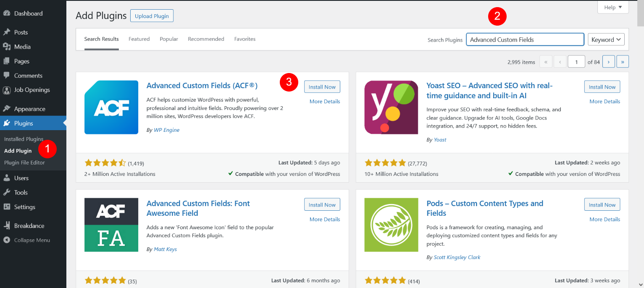Screen dimensions: 644x288
Task: Open the Appearance paintbrush icon
Action: coord(7,109)
